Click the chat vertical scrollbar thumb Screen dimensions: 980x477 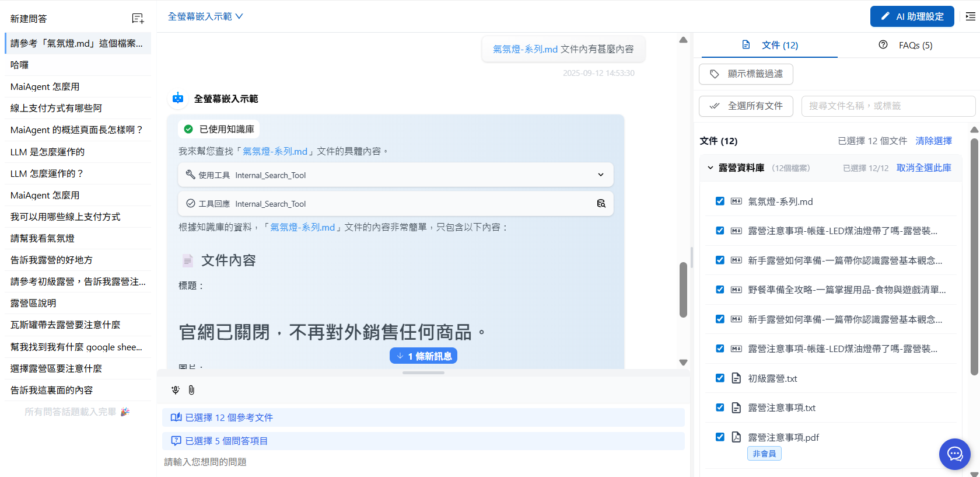pos(683,290)
